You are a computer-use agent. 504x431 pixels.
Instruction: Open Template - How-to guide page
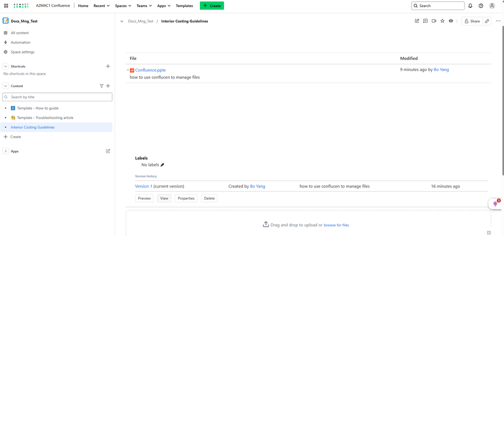point(38,108)
